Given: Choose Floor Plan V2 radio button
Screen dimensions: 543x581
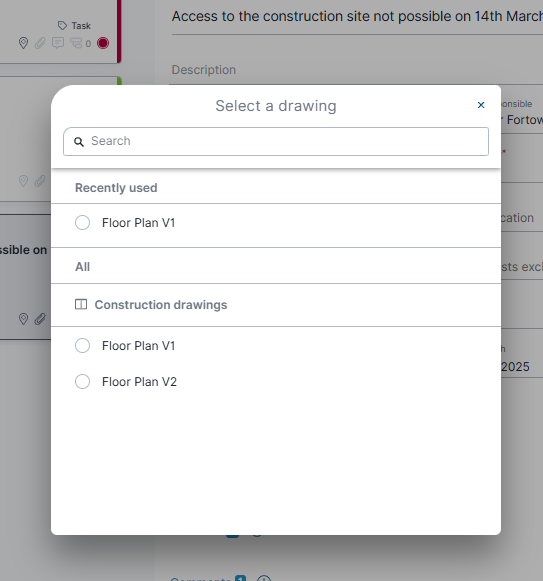Looking at the screenshot, I should 82,382.
